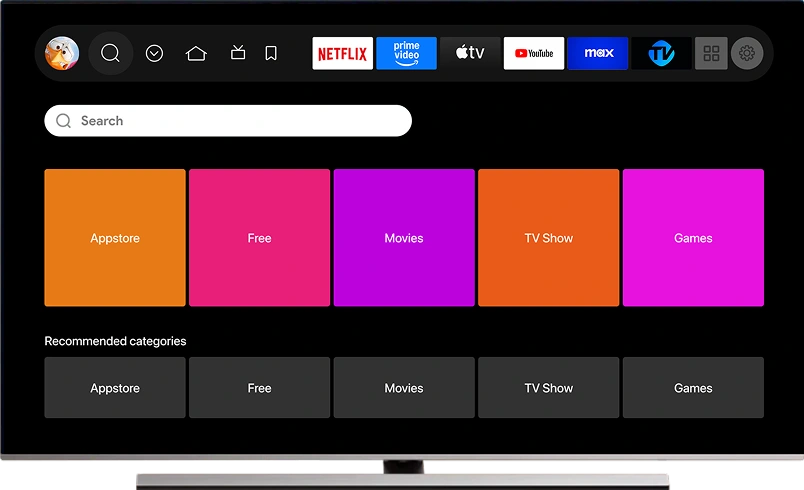Open the Live TV icon
This screenshot has height=490, width=804.
238,53
